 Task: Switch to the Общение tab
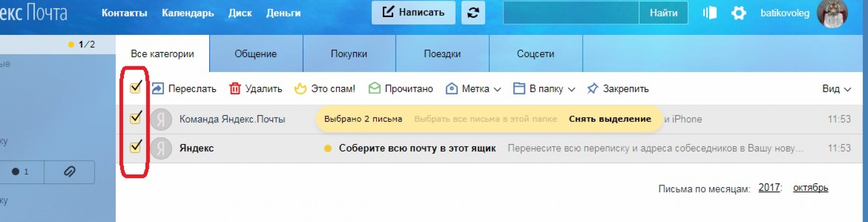pos(256,54)
